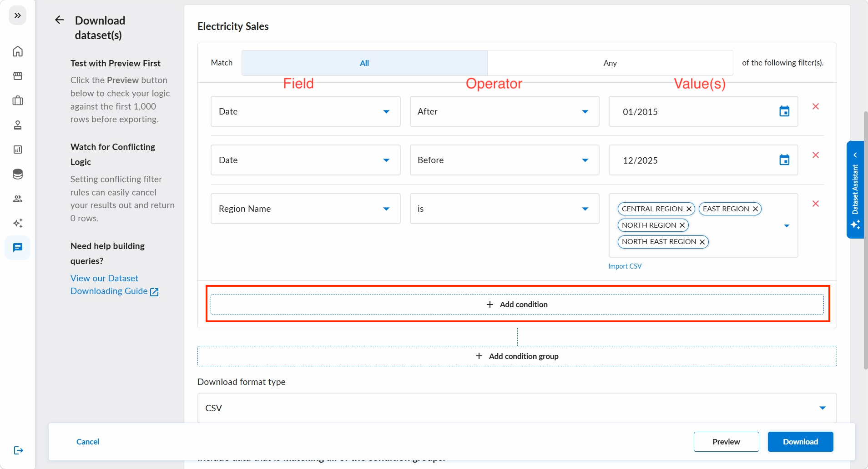Image resolution: width=868 pixels, height=469 pixels.
Task: Open the briefcase icon in sidebar
Action: (18, 100)
